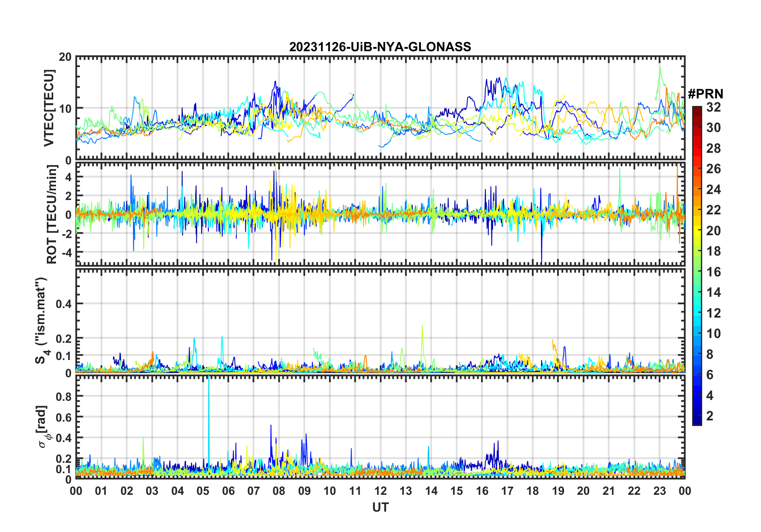Click VTEC panel y-tick label 20
761x532 pixels.
click(x=65, y=57)
